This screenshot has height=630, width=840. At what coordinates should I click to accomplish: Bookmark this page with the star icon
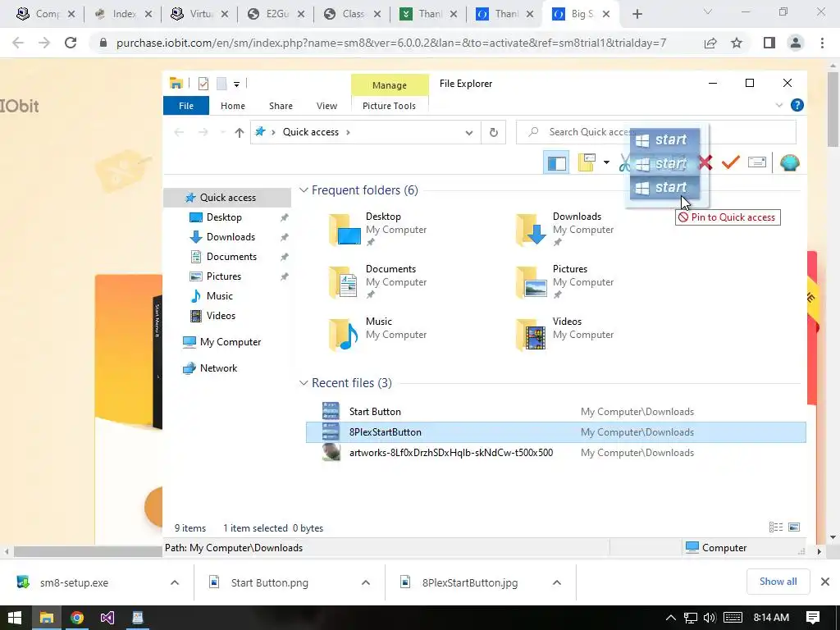click(737, 43)
